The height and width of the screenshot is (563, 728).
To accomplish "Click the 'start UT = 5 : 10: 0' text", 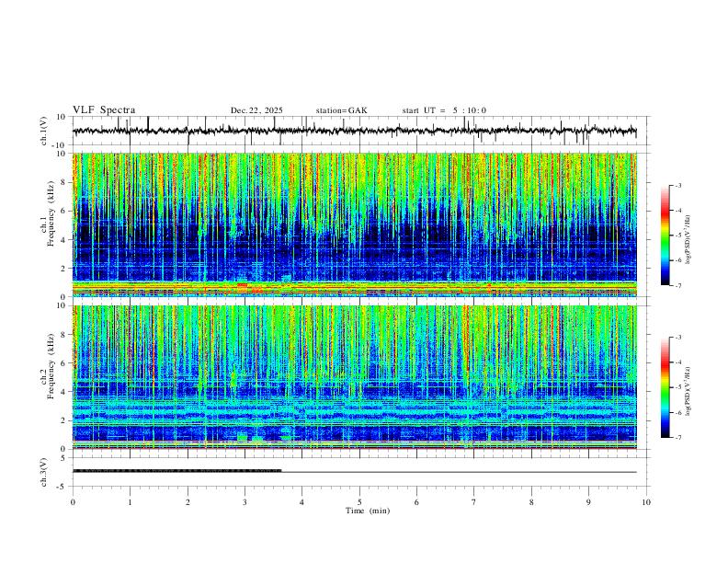I will [444, 110].
